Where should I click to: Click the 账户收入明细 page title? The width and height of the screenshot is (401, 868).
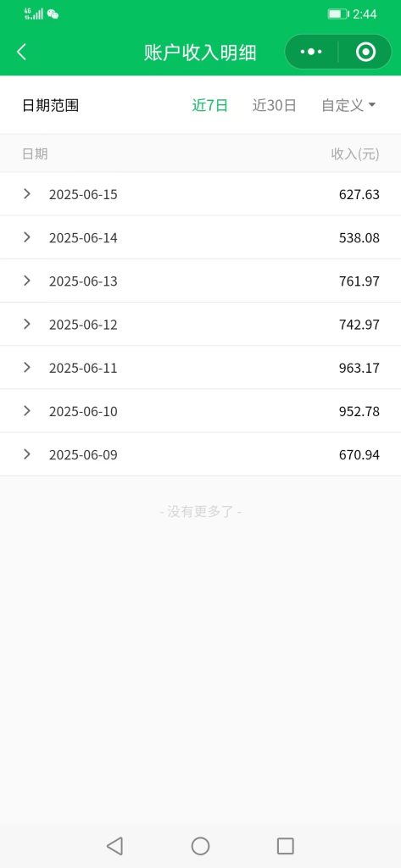[x=200, y=53]
